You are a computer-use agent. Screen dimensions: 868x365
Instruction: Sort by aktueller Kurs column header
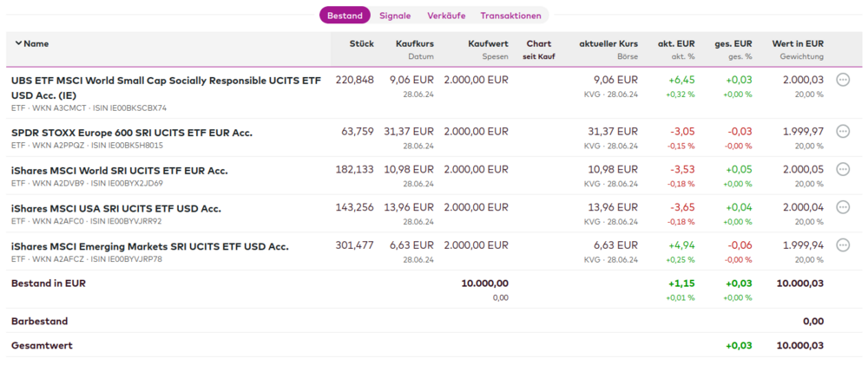tap(608, 43)
